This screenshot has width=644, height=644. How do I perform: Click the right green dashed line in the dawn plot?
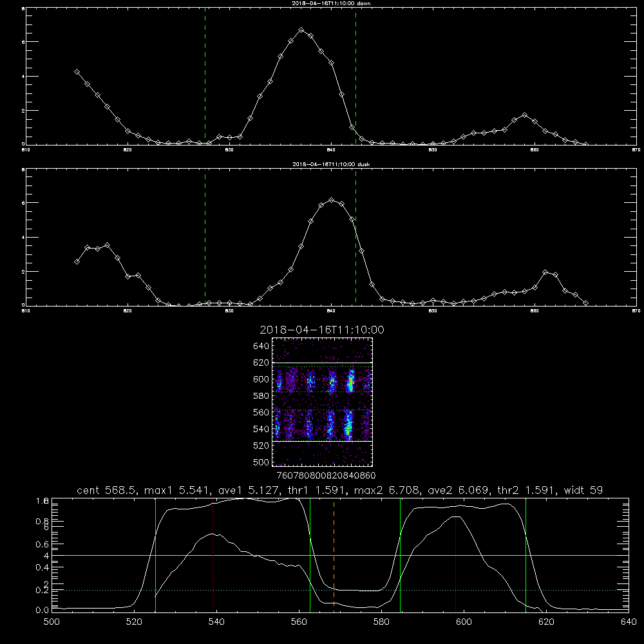pos(355,78)
